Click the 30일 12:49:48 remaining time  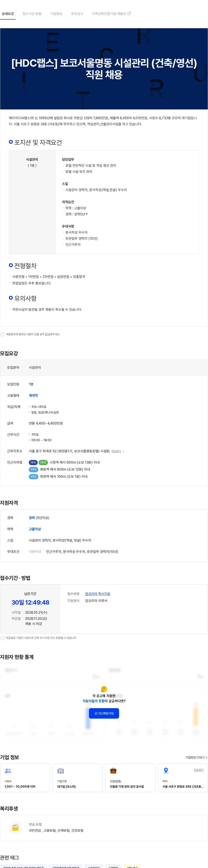pos(30,602)
